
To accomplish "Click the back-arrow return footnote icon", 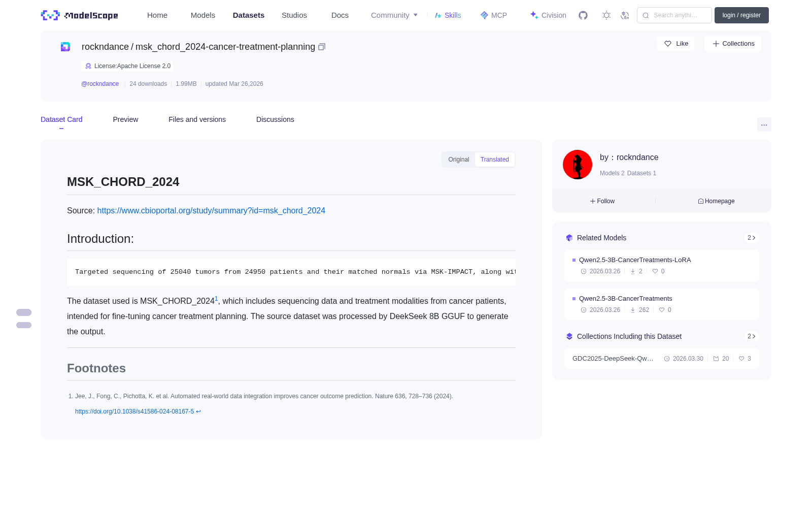I will click(x=198, y=411).
